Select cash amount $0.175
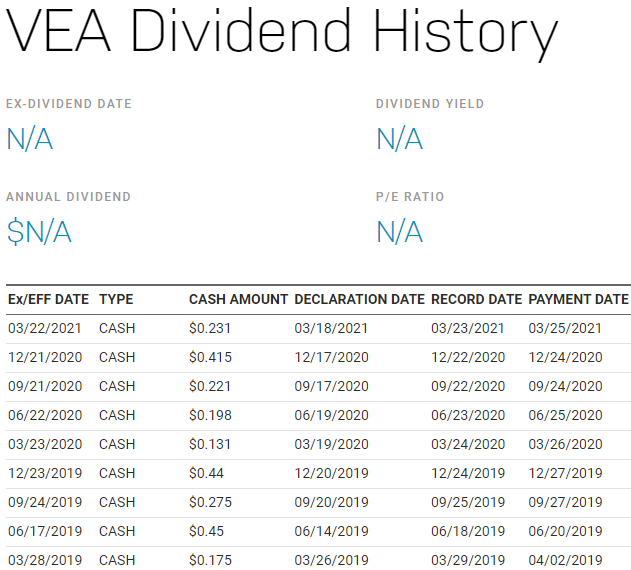Image resolution: width=631 pixels, height=570 pixels. [210, 560]
